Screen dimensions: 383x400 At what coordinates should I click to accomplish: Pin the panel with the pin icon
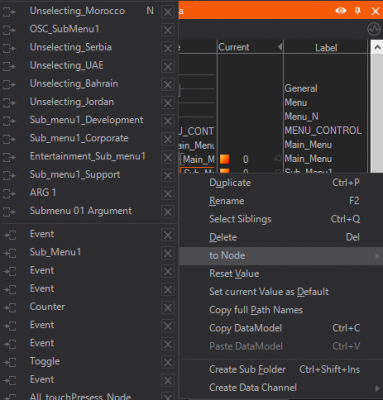358,11
